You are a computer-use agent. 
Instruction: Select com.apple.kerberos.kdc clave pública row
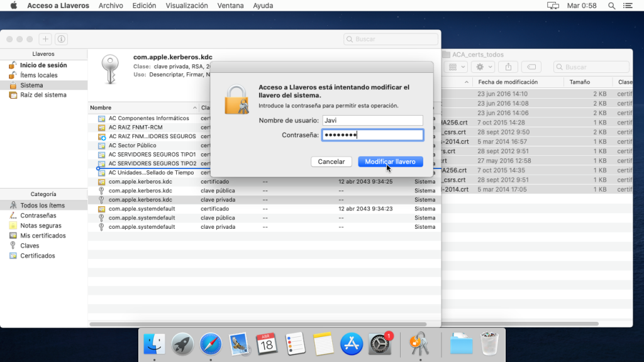[x=264, y=190]
